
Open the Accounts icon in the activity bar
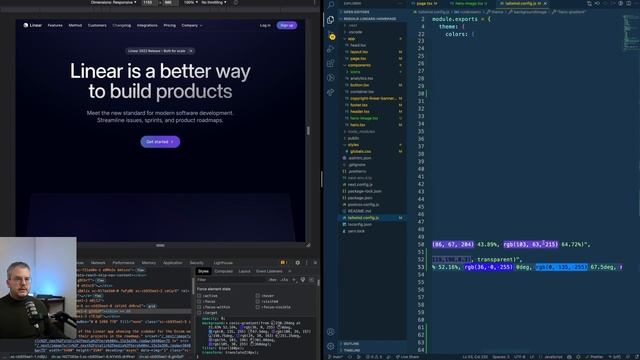point(331,332)
